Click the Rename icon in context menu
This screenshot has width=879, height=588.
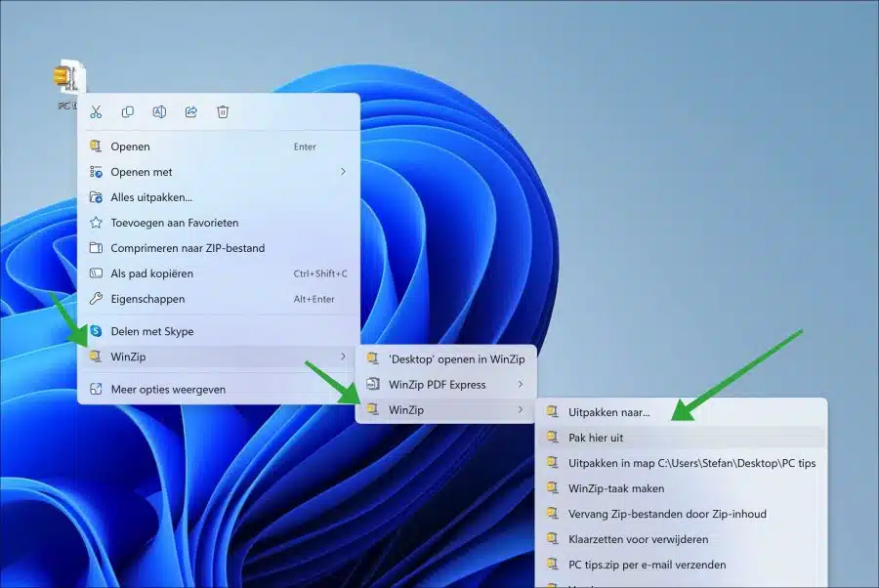click(x=159, y=112)
